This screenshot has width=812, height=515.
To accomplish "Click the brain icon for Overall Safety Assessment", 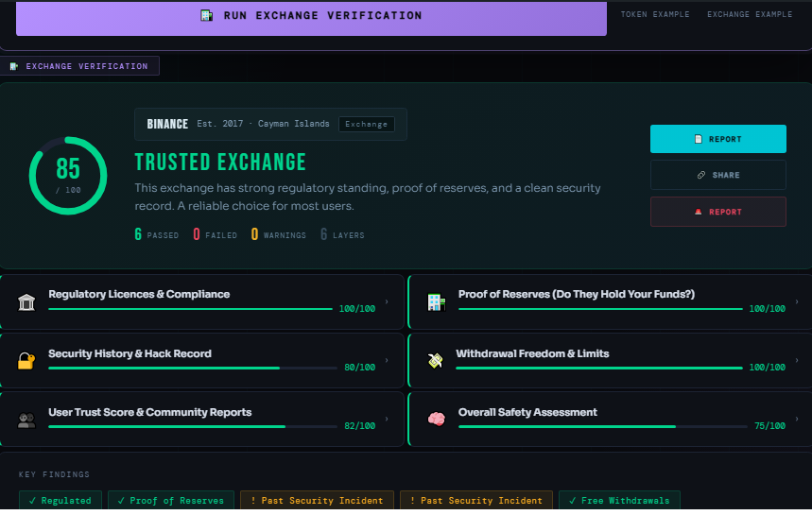I will (436, 419).
